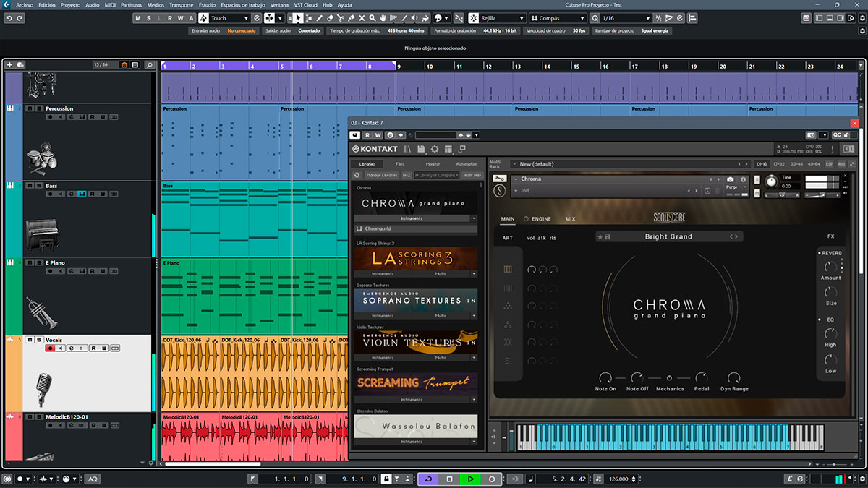Viewport: 868px width, 488px height.
Task: Open the Compás grid type dropdown
Action: tap(558, 17)
